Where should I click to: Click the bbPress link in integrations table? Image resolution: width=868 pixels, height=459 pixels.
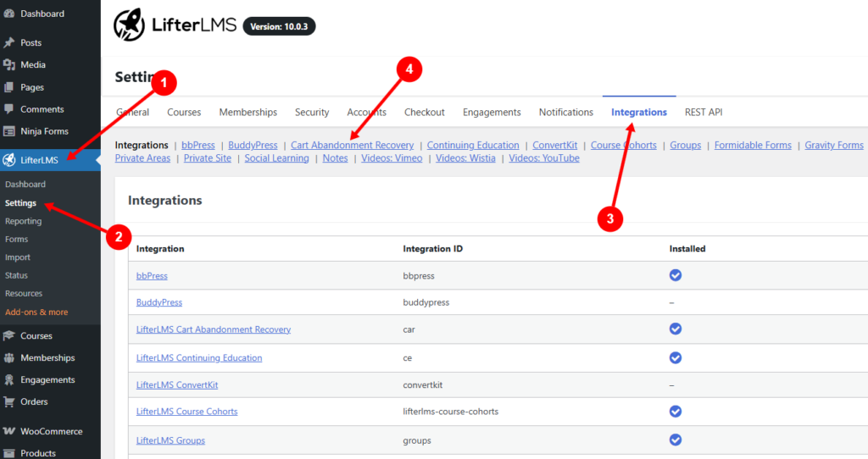pyautogui.click(x=152, y=275)
